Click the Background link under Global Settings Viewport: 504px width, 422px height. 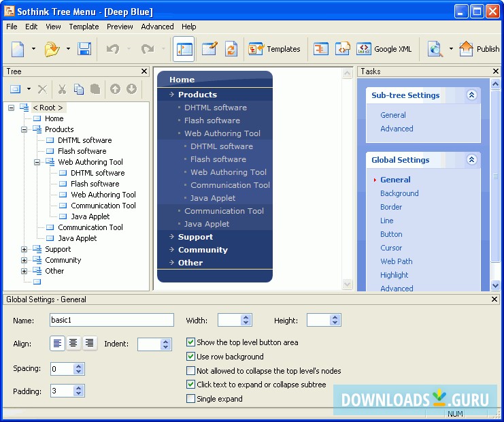(399, 193)
